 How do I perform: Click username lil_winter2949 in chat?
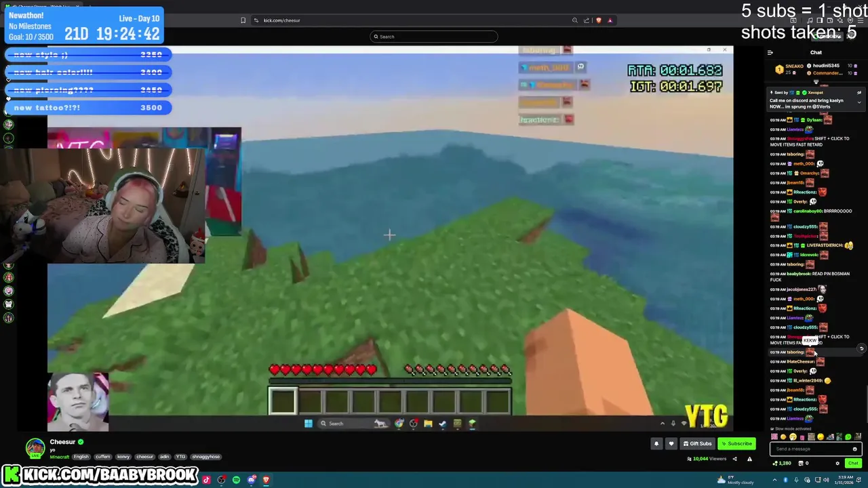pos(807,381)
